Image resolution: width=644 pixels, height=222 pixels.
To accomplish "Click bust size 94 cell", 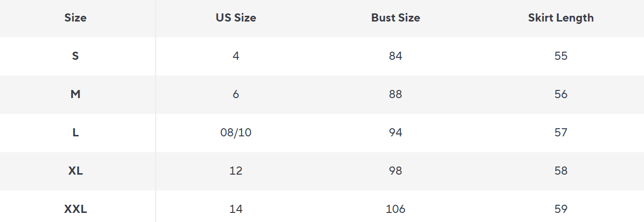I will (x=395, y=133).
